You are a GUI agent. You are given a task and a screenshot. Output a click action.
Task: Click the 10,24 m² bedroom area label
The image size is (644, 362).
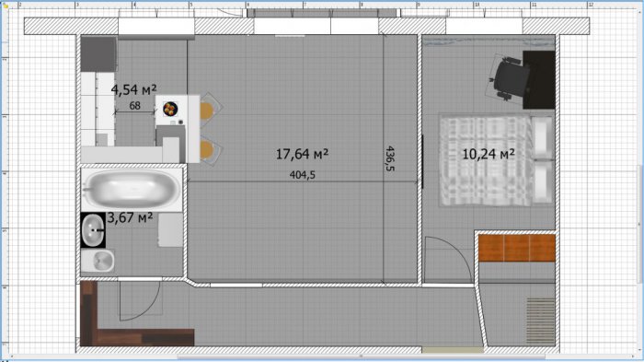(489, 154)
